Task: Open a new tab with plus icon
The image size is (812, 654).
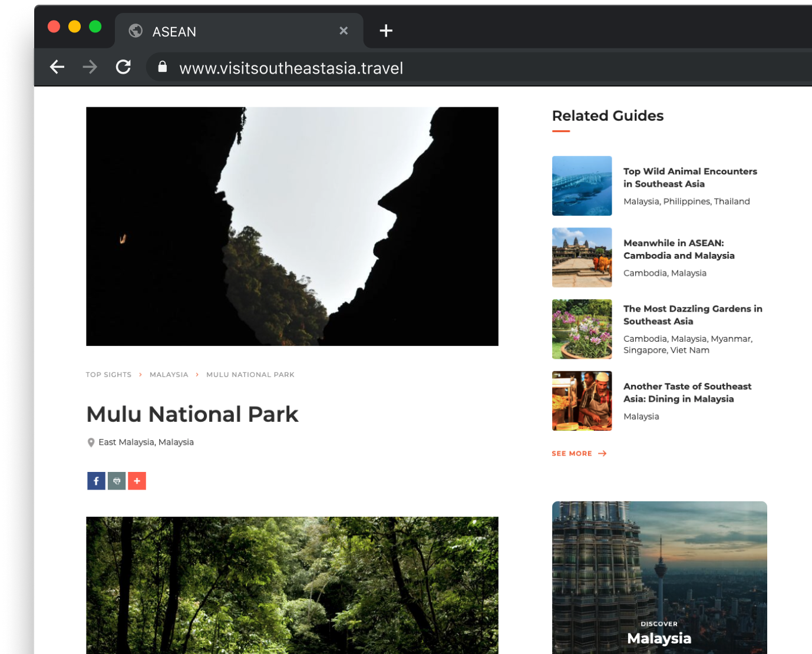Action: [386, 31]
